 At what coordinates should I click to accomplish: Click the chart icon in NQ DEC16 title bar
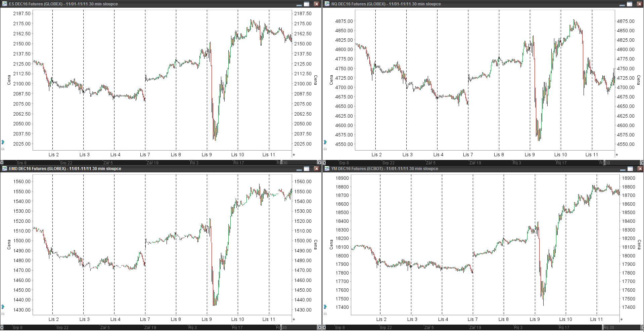coord(327,4)
